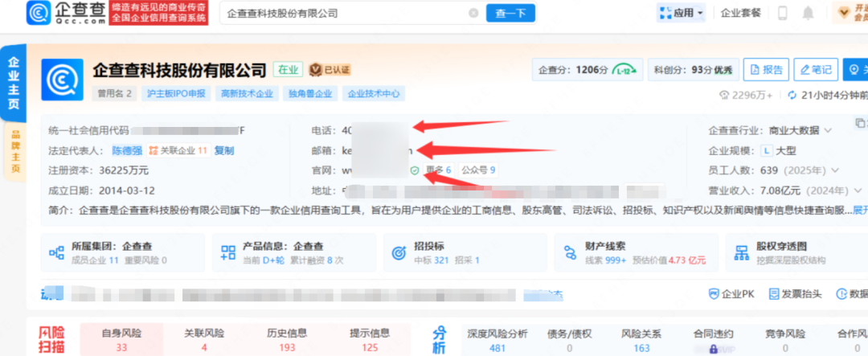Viewport: 868px width, 356px height.
Task: Open the 所属集团 企查查 card
Action: 122,252
